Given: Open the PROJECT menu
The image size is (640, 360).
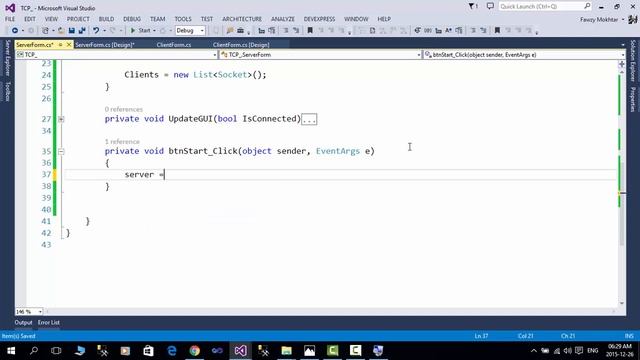Looking at the screenshot, I should [x=78, y=19].
